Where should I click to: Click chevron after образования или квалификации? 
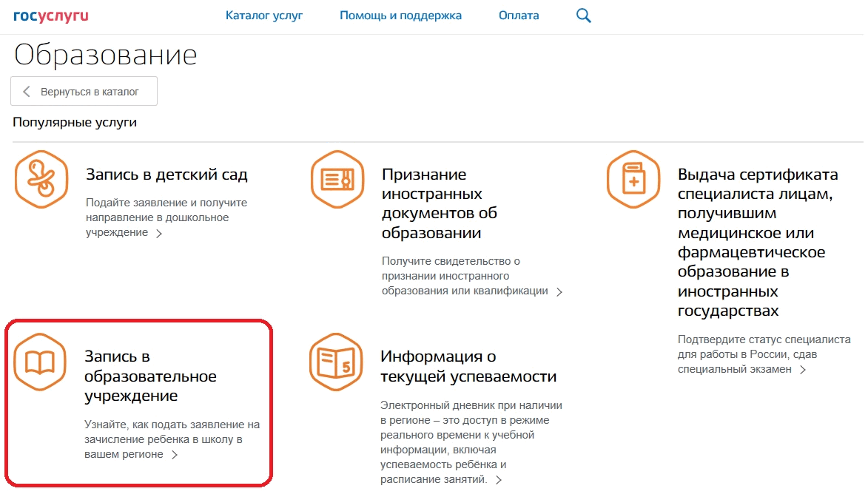pos(559,291)
